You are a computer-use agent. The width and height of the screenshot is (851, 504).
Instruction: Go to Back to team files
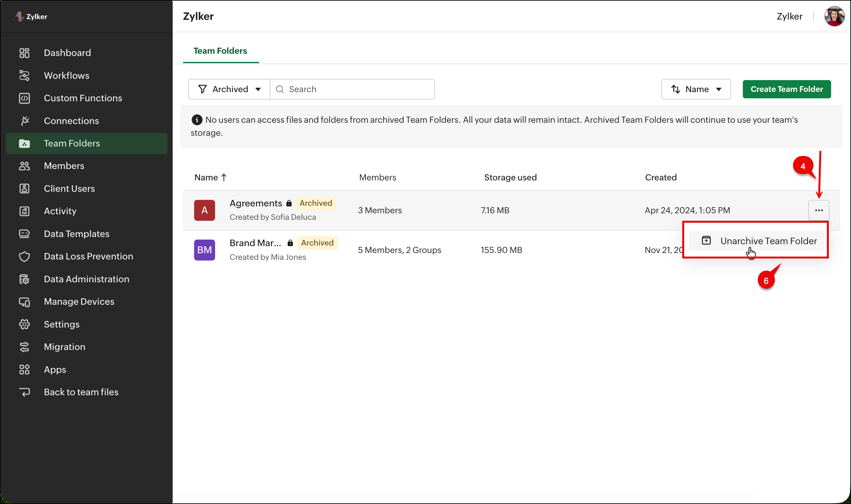(x=81, y=392)
